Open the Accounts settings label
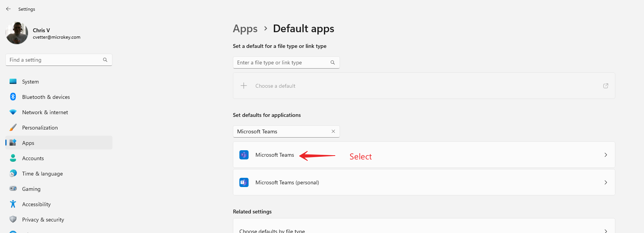644x233 pixels. click(33, 158)
